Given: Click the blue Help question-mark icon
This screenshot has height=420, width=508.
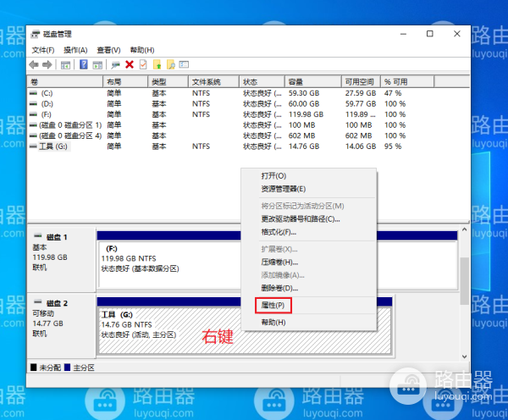Looking at the screenshot, I should [84, 64].
